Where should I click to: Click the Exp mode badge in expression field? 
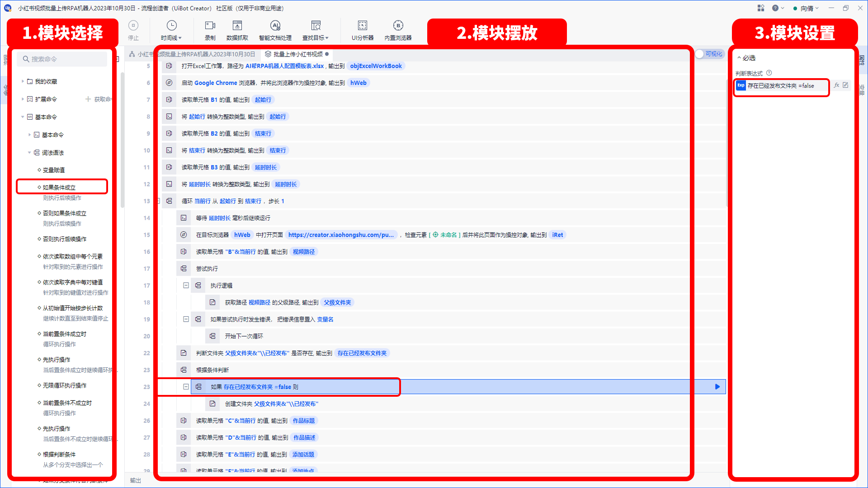coord(741,85)
